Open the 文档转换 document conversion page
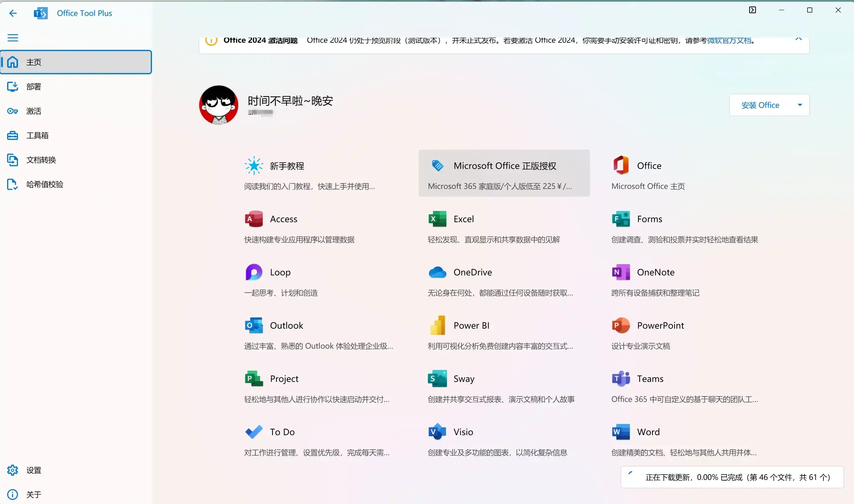 76,160
